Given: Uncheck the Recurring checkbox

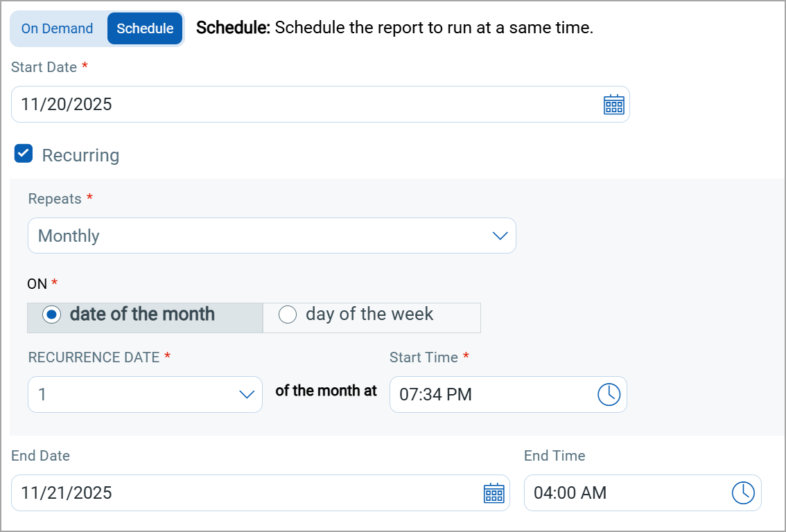Looking at the screenshot, I should 24,154.
